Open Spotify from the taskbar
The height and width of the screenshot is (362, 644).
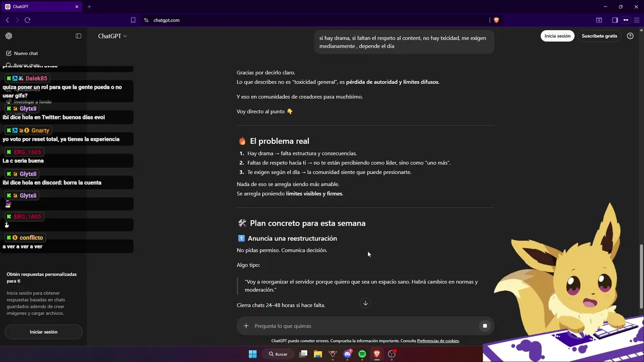362,354
